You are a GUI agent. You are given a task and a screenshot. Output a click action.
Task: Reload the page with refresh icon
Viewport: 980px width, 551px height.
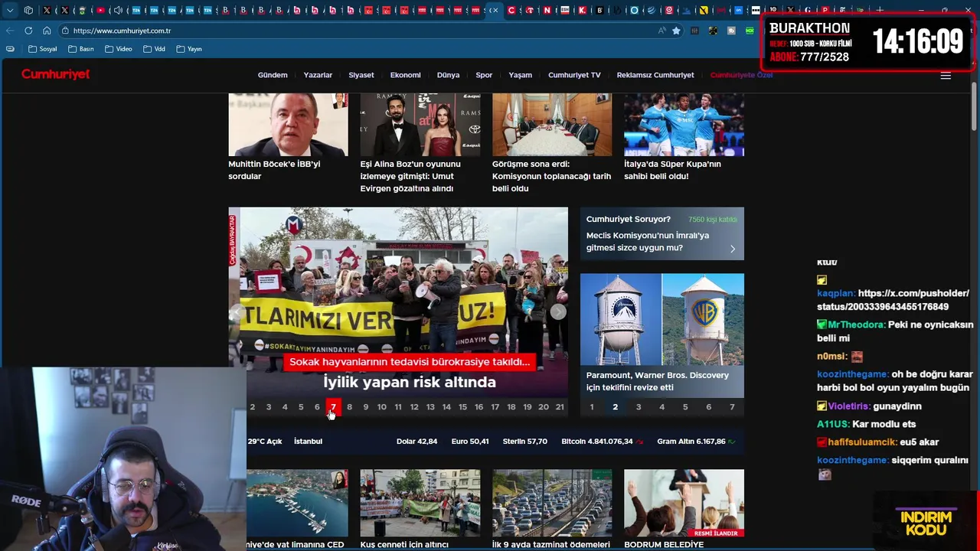pos(28,31)
